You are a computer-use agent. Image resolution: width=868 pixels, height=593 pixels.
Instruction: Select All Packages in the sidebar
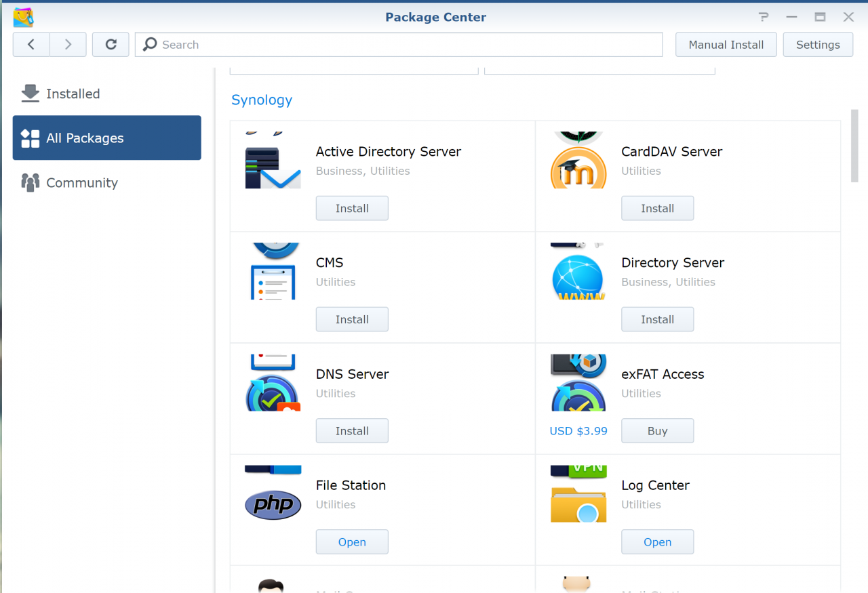pyautogui.click(x=85, y=138)
